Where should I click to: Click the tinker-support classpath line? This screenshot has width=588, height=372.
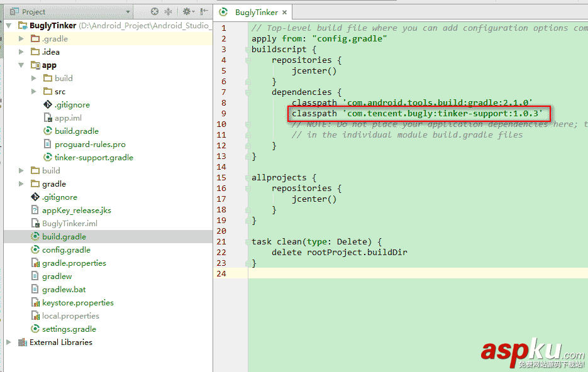coord(417,114)
